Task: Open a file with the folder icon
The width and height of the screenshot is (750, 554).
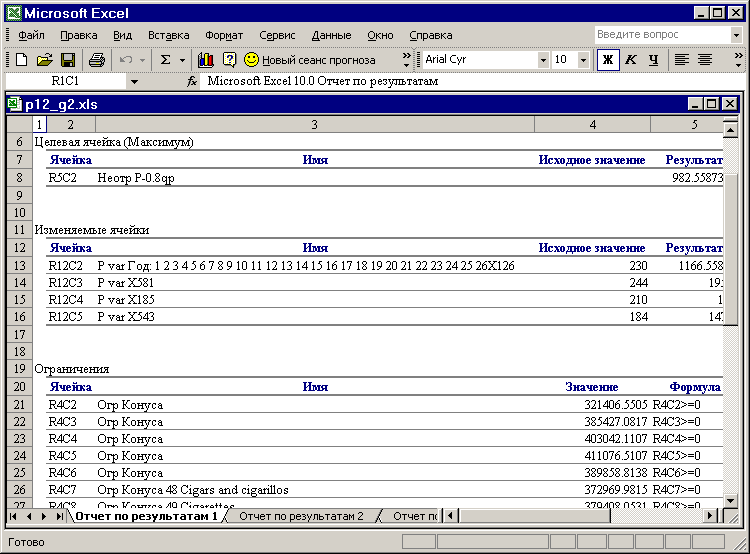Action: 44,60
